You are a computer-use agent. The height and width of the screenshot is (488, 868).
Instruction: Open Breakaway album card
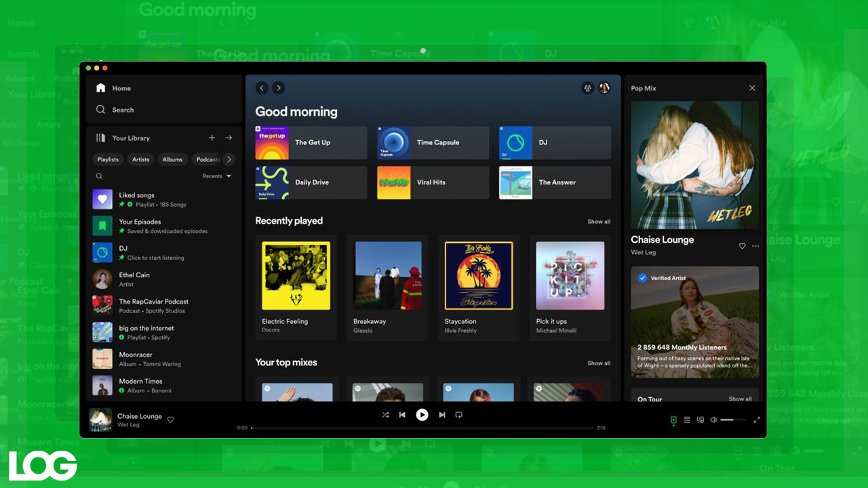tap(387, 287)
